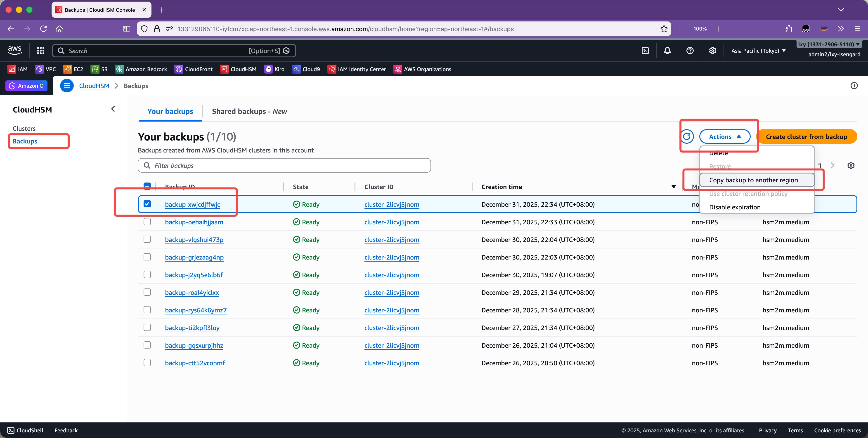Click the CloudHSM hamburger navigation icon
The height and width of the screenshot is (438, 868).
click(x=67, y=86)
